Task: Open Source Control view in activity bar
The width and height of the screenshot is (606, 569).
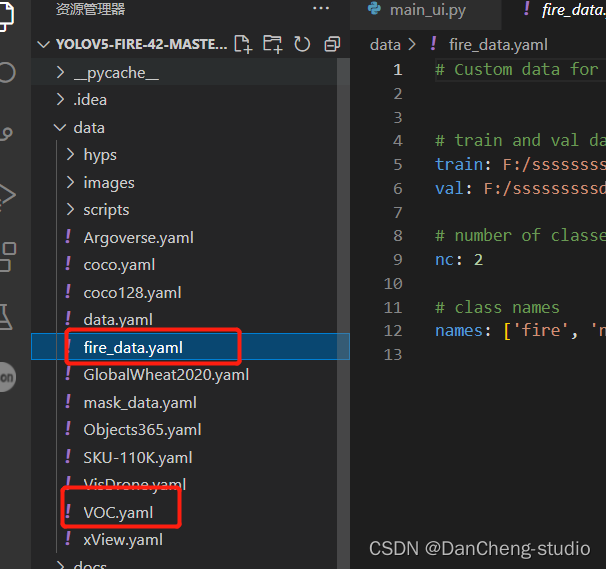Action: coord(7,133)
